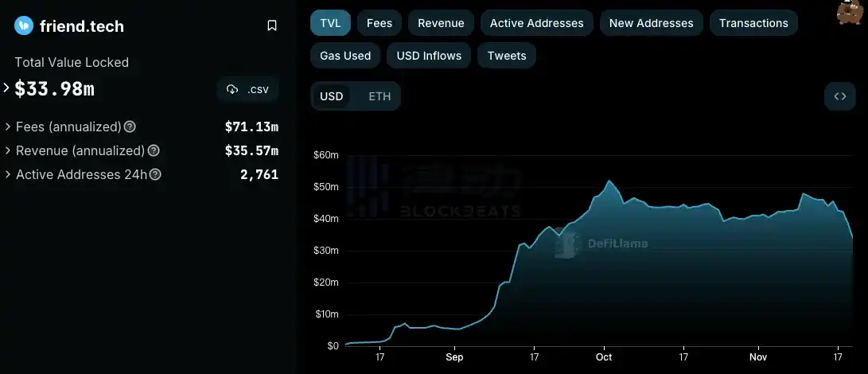Click the $40m y-axis label

tap(325, 219)
